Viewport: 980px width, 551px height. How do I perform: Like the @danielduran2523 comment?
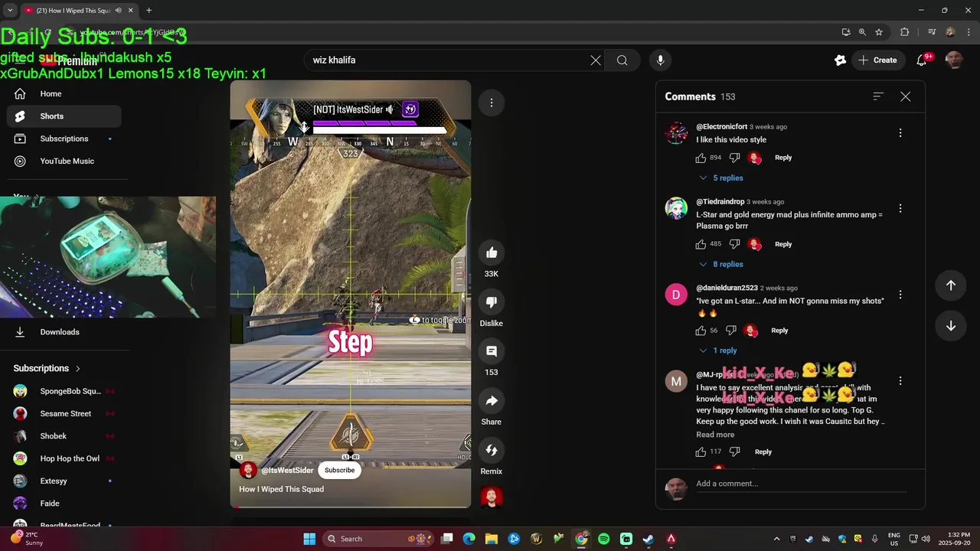[x=701, y=331]
